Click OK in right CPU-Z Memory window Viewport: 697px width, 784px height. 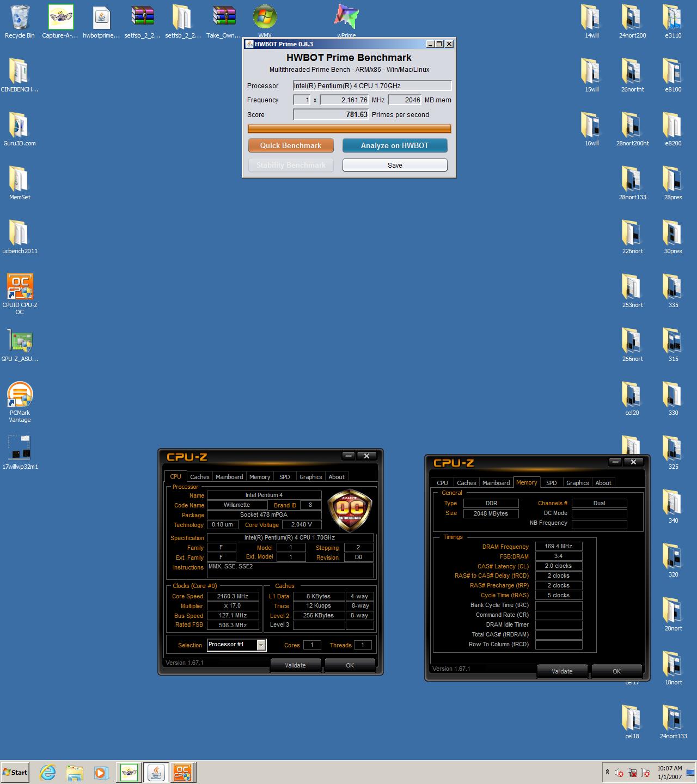616,671
